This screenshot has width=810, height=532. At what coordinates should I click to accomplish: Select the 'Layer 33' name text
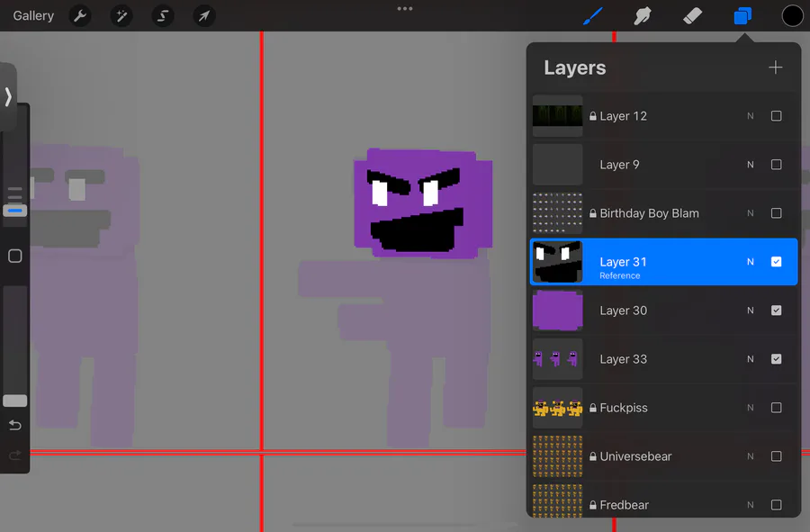pos(623,359)
